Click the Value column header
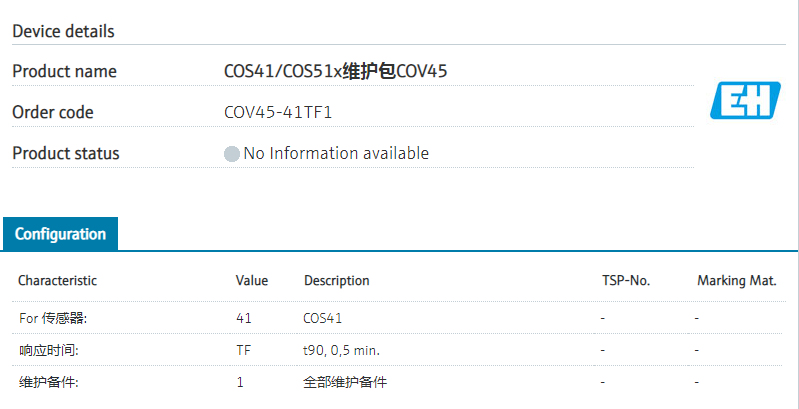The width and height of the screenshot is (799, 409). click(x=252, y=281)
